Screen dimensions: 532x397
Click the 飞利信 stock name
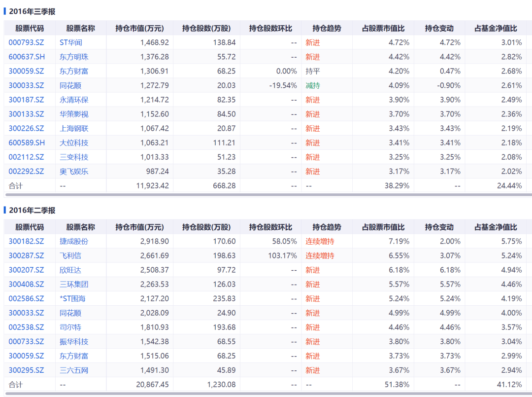70,255
